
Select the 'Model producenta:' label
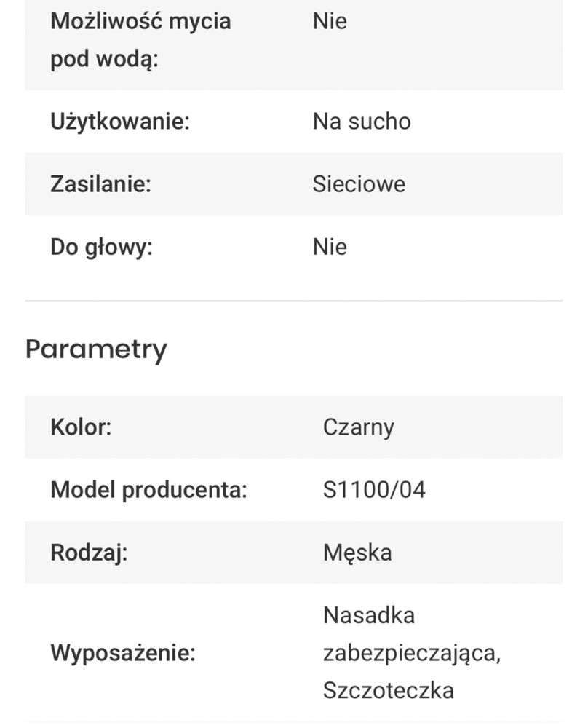pos(148,490)
